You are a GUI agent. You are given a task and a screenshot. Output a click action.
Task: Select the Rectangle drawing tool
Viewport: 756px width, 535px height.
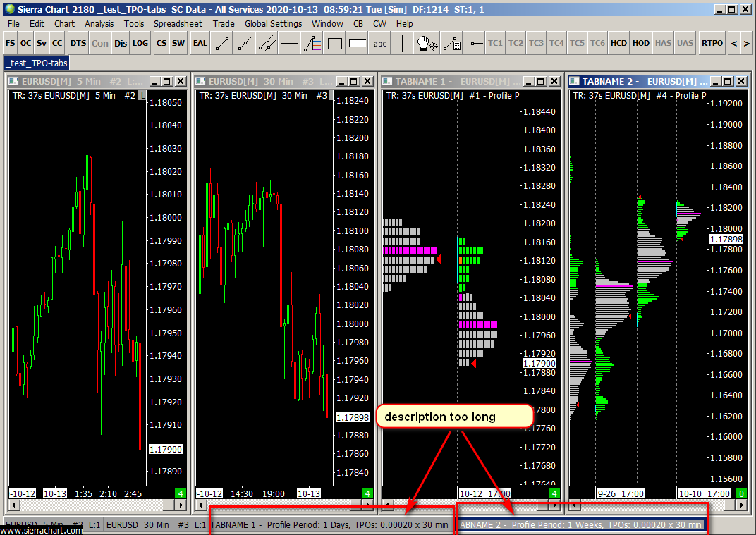pyautogui.click(x=335, y=43)
